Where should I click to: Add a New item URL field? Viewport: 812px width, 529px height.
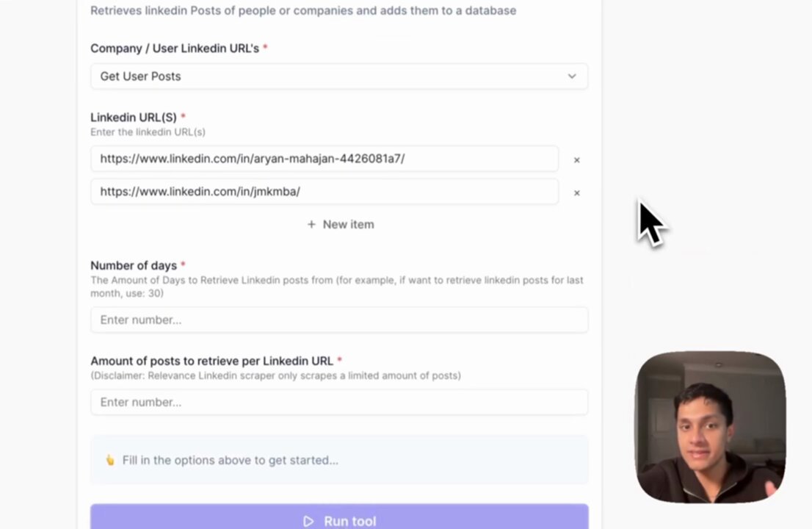(340, 224)
